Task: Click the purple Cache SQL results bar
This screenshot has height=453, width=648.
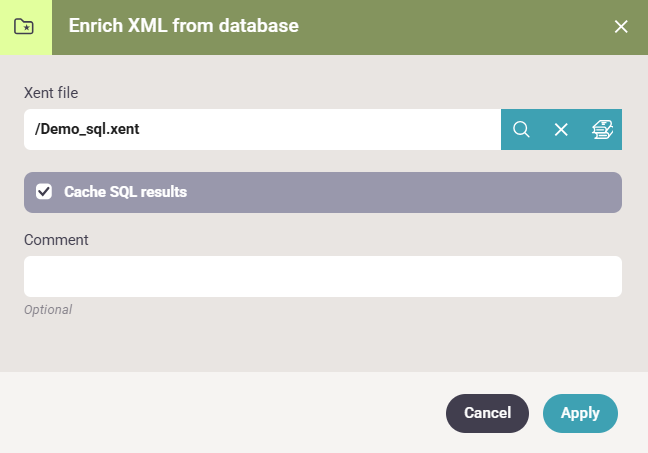Action: coord(323,193)
